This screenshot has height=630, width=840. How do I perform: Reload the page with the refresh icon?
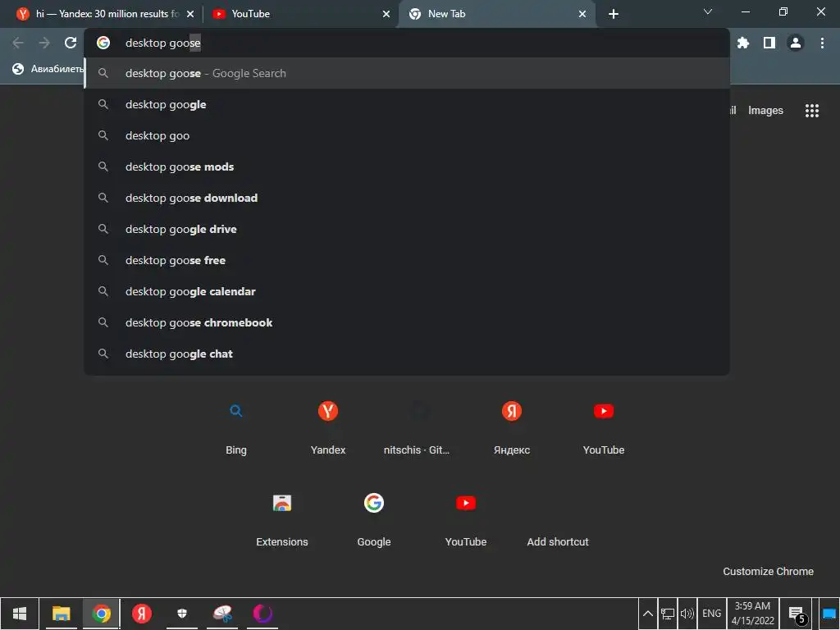coord(71,43)
